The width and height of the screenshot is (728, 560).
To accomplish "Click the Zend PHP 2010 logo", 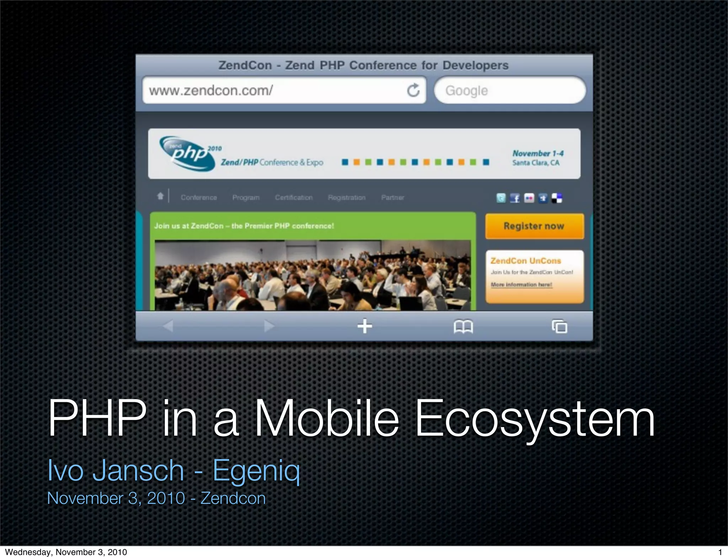I will pos(190,154).
